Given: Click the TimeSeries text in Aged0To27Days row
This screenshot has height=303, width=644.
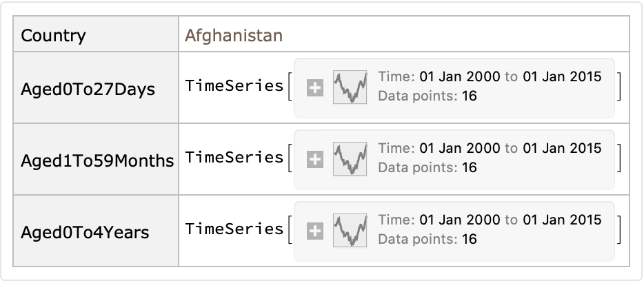Looking at the screenshot, I should point(234,86).
